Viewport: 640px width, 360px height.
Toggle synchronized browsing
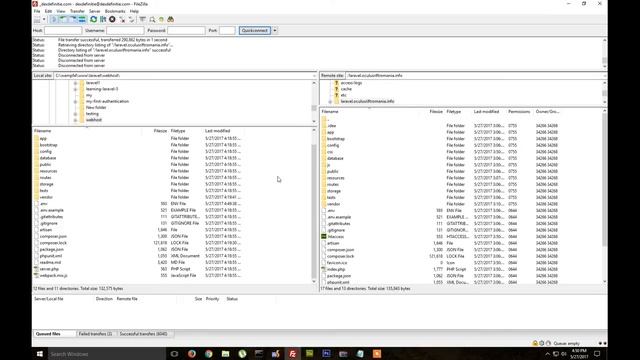click(x=162, y=20)
